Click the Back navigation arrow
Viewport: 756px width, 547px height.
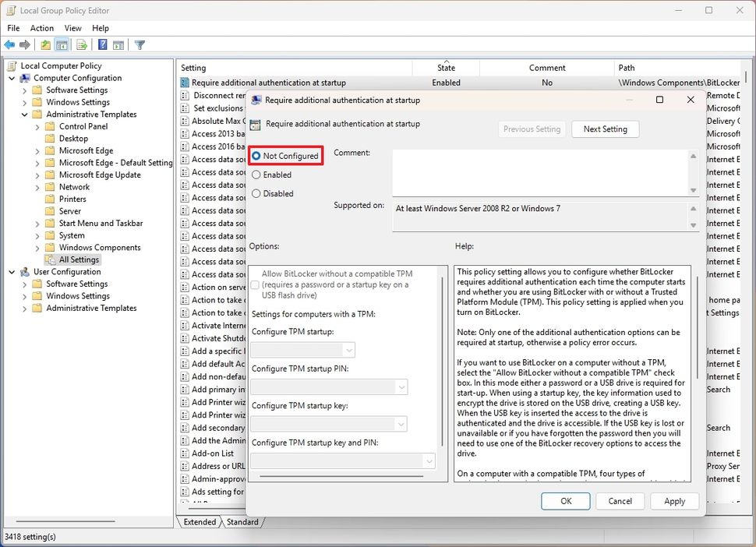point(9,44)
